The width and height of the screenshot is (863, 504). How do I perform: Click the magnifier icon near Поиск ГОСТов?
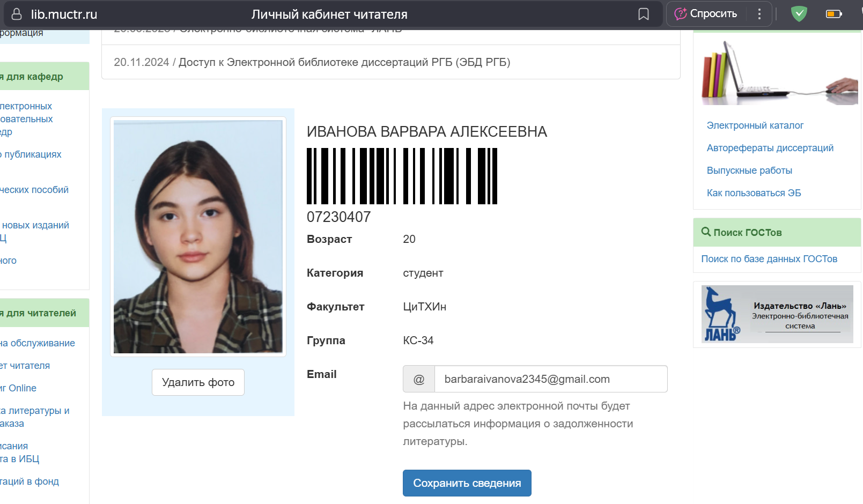click(706, 232)
